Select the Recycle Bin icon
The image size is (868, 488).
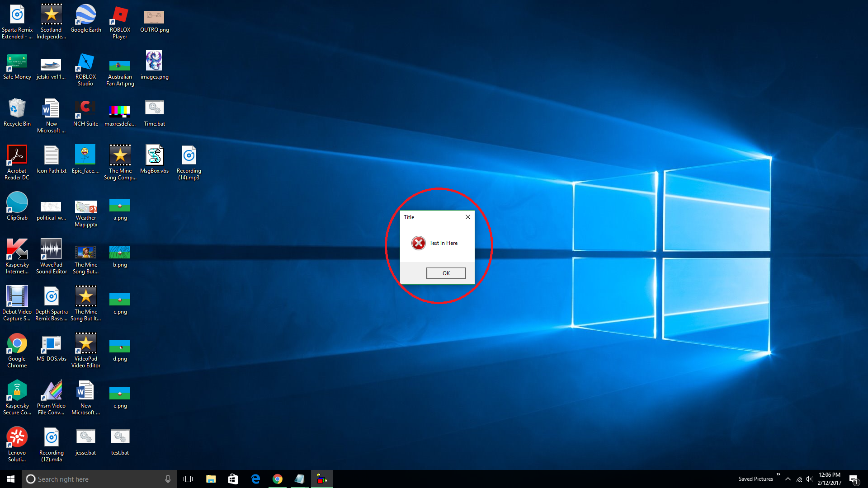(x=17, y=113)
